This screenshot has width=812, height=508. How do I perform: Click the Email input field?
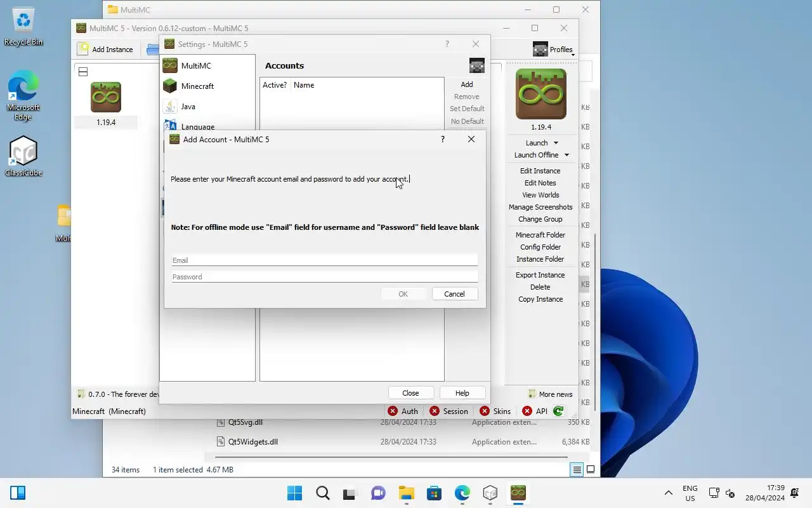tap(324, 260)
